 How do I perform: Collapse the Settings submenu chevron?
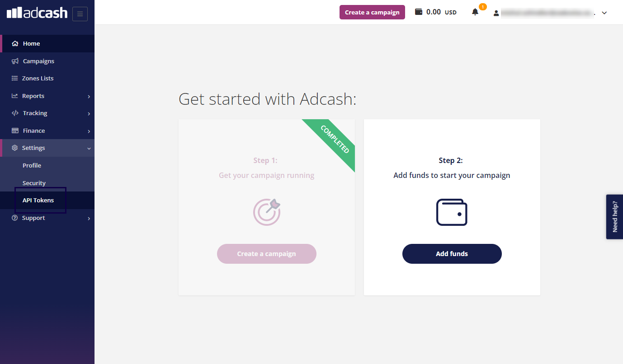[x=89, y=148]
